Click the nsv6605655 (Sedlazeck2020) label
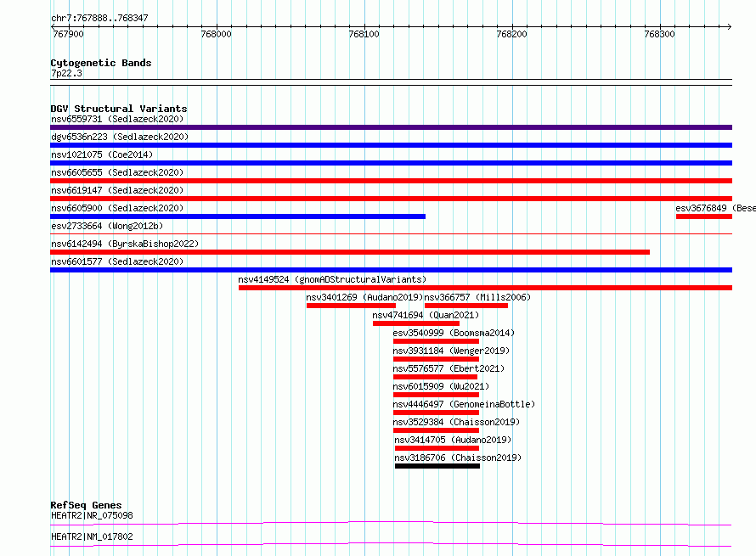Viewport: 756px width, 556px height. (x=117, y=172)
